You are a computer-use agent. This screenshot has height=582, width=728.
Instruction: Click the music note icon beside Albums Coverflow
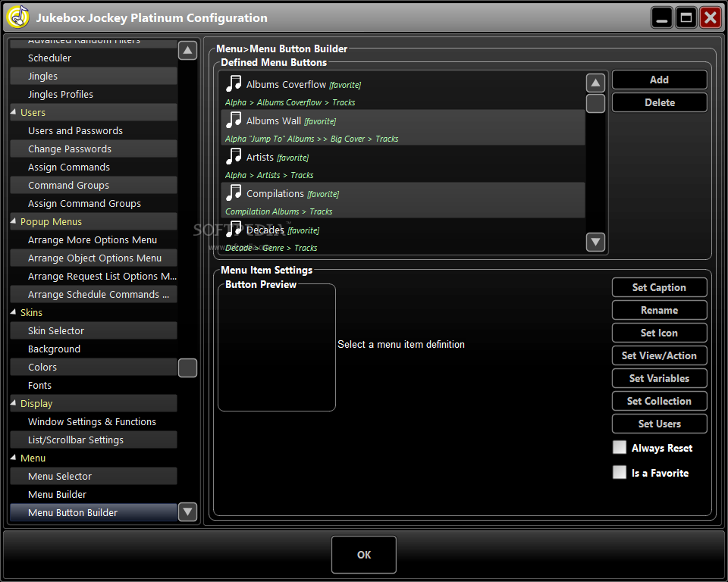[x=234, y=83]
